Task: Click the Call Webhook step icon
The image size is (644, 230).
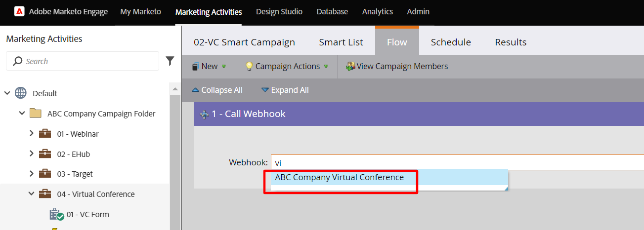Action: (x=204, y=114)
